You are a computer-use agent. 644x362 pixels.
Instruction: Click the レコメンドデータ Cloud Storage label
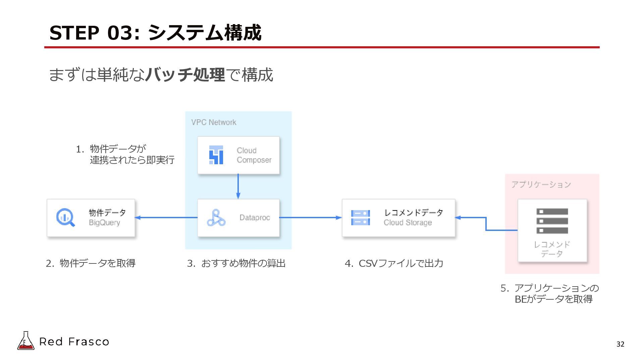pos(413,217)
